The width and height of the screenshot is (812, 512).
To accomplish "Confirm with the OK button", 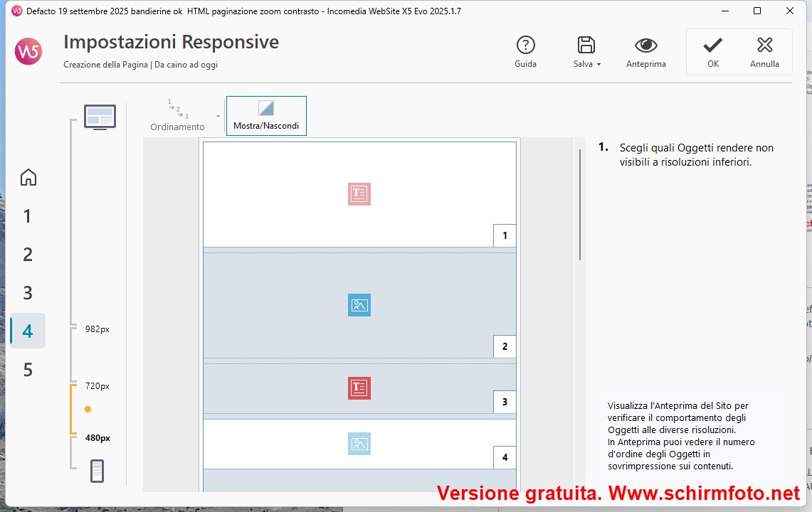I will (x=712, y=52).
